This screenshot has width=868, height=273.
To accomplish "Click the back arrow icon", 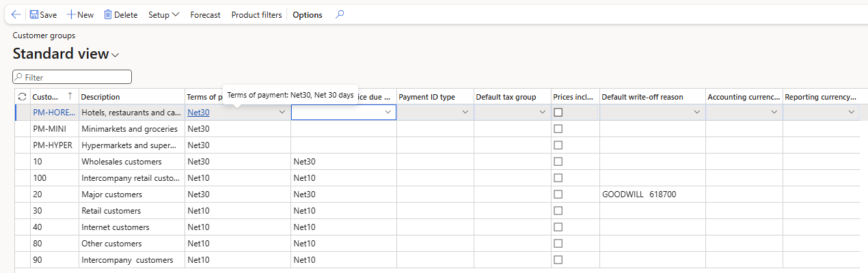I will [x=16, y=14].
